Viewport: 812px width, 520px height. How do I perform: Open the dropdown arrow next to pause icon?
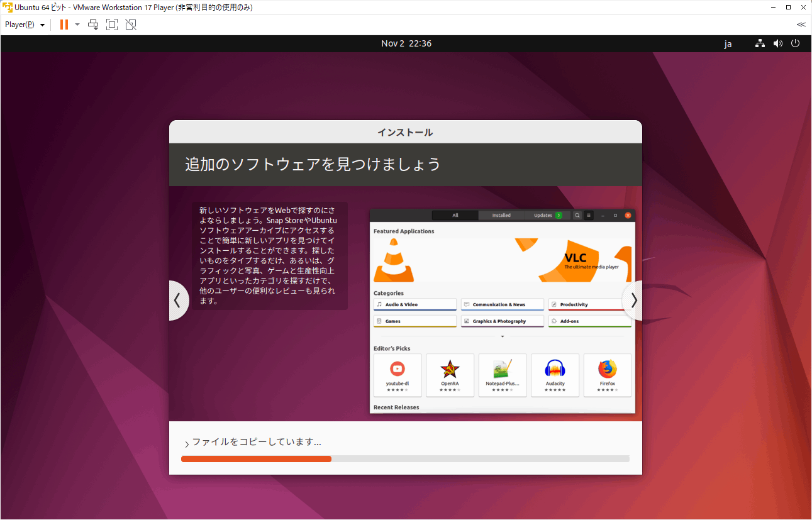click(x=77, y=25)
